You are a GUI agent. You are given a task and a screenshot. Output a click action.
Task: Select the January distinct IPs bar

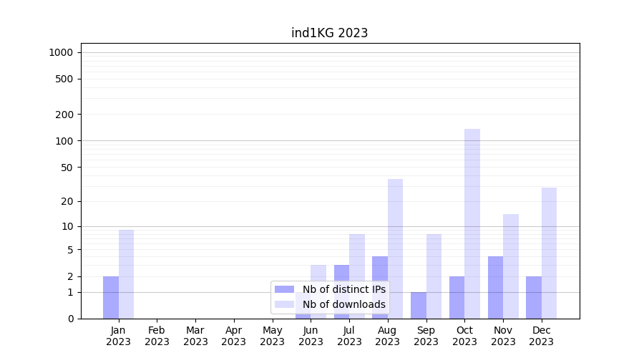pos(111,297)
